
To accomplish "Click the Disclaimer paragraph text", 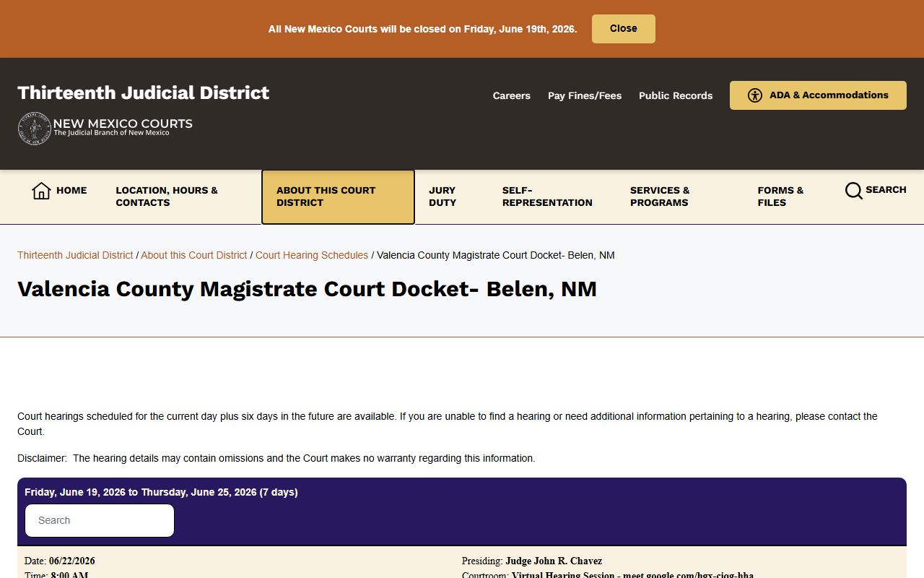I will tap(276, 458).
